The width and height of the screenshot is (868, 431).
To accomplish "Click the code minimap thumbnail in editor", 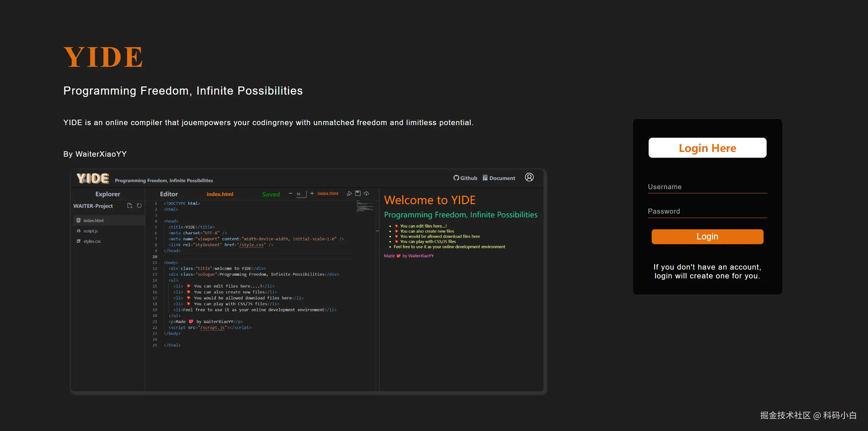I will point(365,206).
